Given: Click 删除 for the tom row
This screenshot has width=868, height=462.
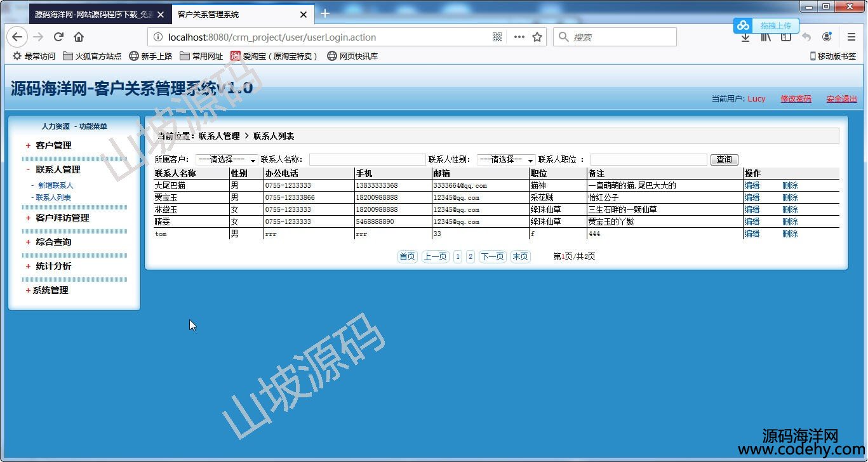Looking at the screenshot, I should [x=790, y=234].
